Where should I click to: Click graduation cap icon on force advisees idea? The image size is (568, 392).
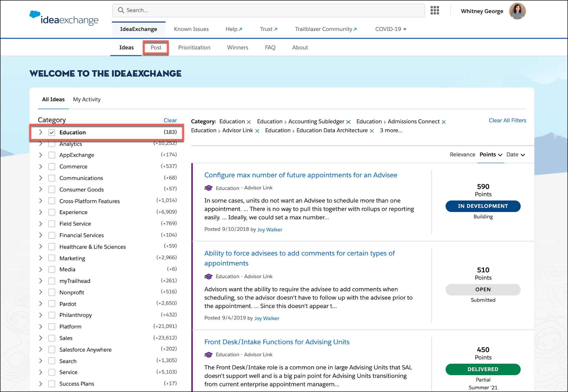[x=209, y=276]
